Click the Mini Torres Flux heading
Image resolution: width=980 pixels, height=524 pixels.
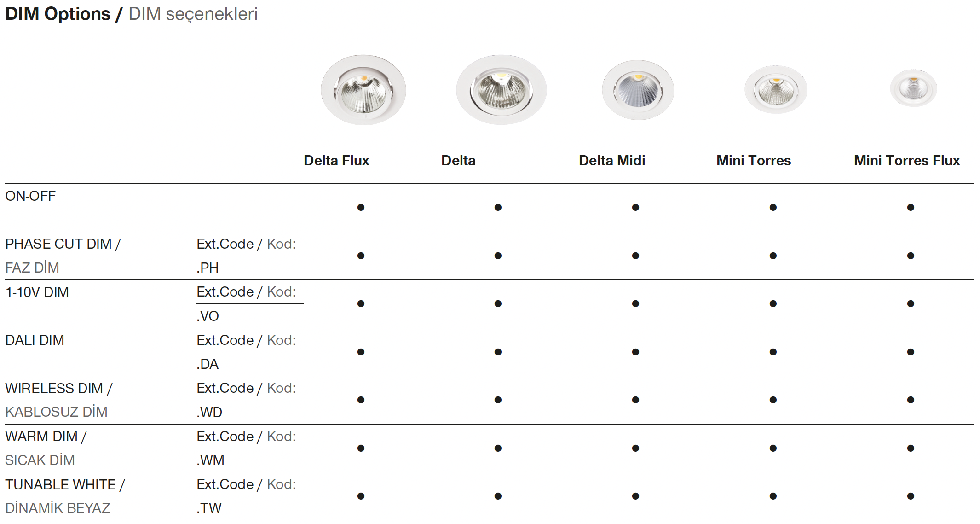(x=906, y=161)
